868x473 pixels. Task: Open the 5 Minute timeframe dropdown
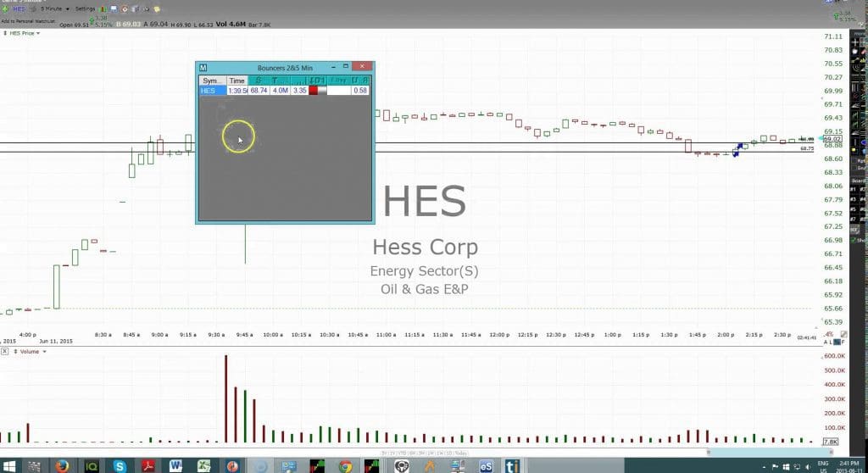(55, 8)
